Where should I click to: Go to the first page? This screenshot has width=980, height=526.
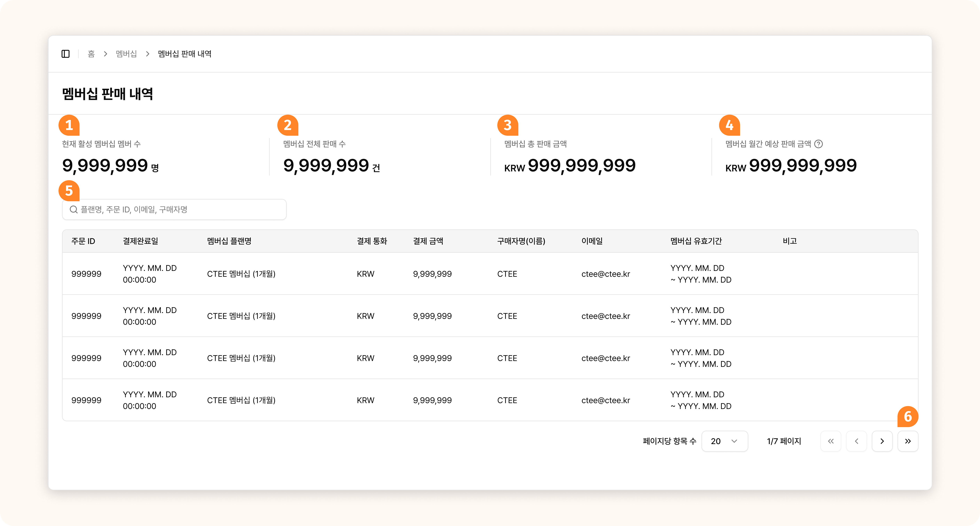[x=830, y=441]
